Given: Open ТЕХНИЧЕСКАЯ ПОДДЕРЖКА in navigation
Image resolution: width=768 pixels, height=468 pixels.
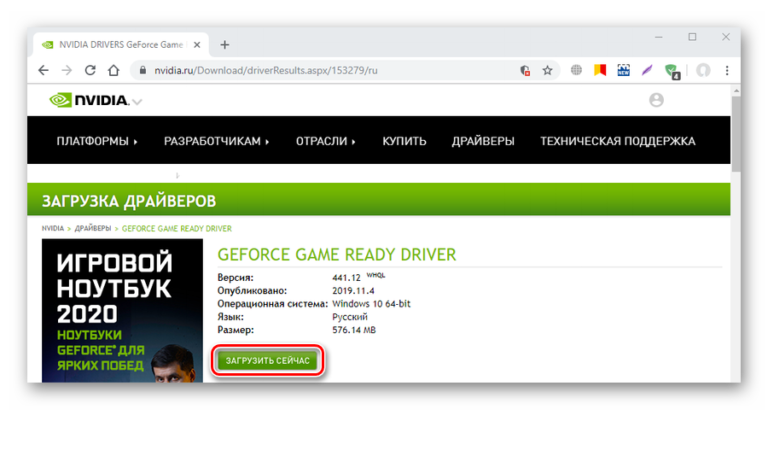Looking at the screenshot, I should click(617, 141).
